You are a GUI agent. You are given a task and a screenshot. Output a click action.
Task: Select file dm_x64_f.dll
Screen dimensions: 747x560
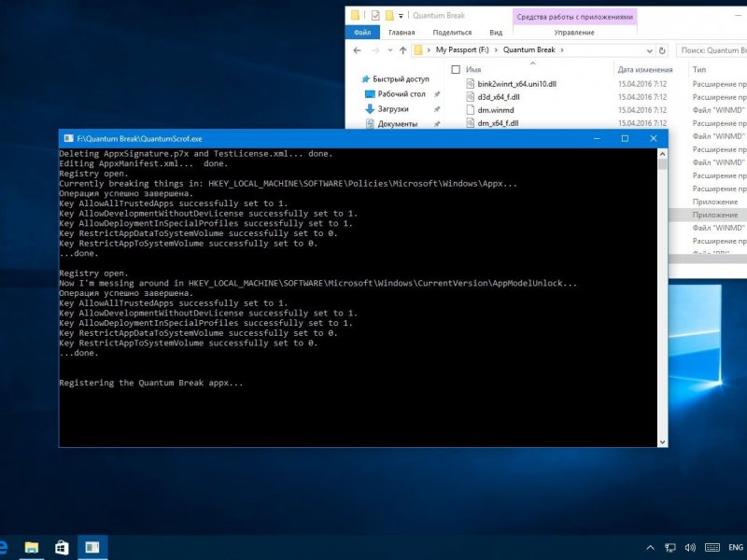[x=498, y=123]
